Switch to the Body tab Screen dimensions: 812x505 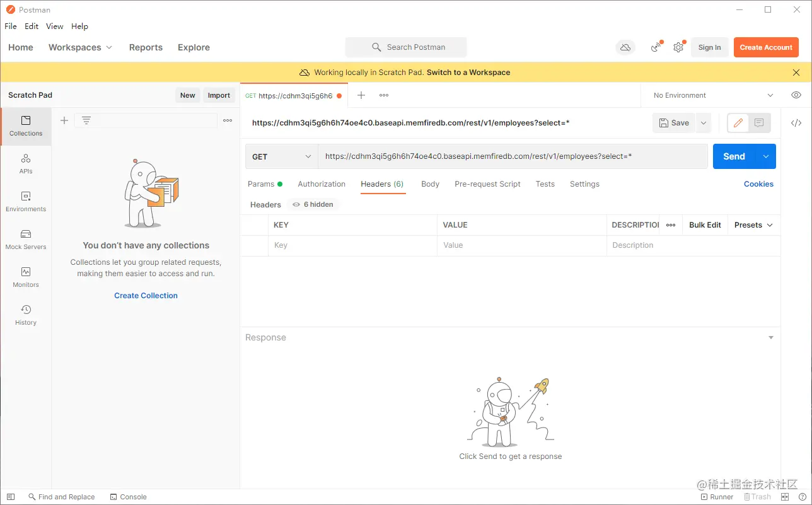pyautogui.click(x=430, y=184)
